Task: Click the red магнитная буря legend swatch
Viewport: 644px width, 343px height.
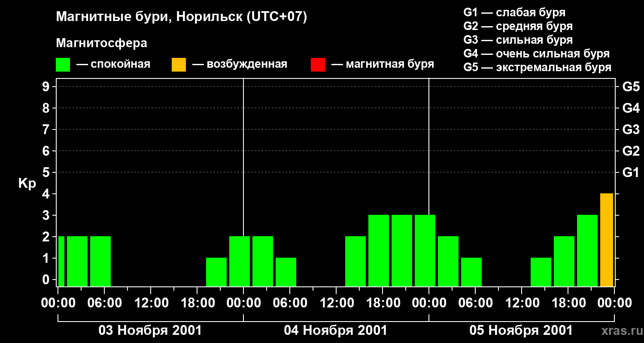Action: click(x=318, y=65)
